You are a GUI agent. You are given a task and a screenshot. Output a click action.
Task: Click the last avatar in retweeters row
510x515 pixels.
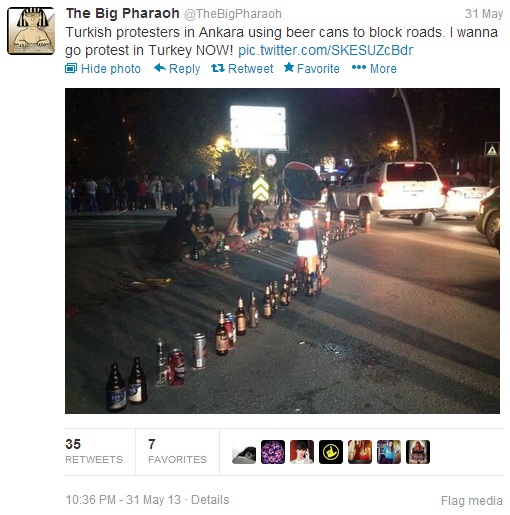pyautogui.click(x=418, y=452)
